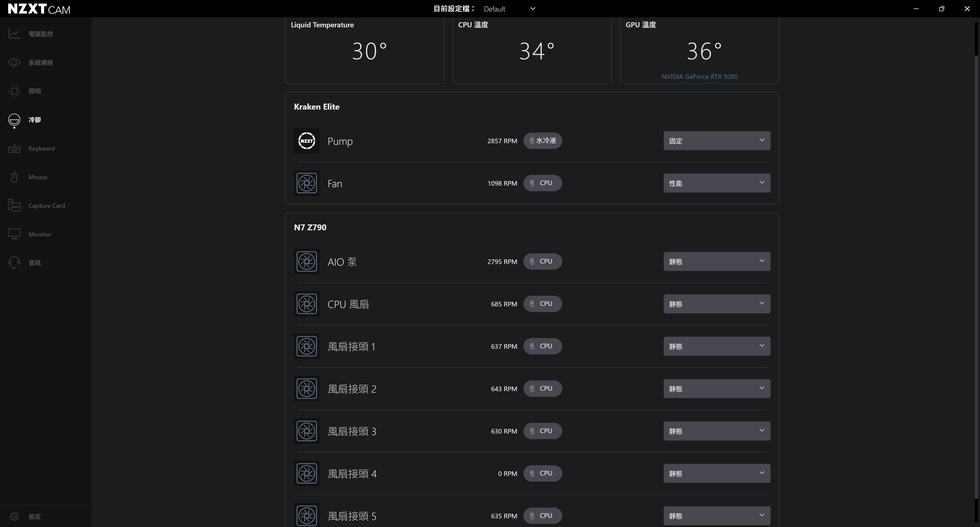Open the 設定 gear icon
980x527 pixels.
pos(14,516)
